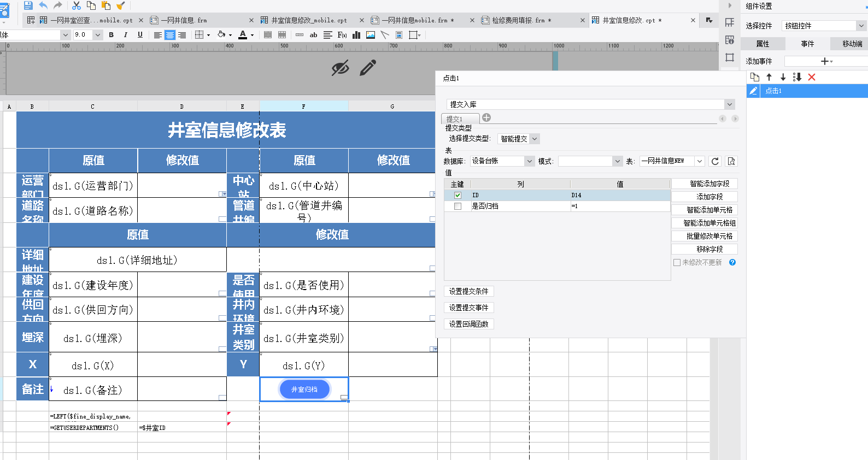Move the event up with the up arrow
The width and height of the screenshot is (868, 460).
(x=769, y=77)
